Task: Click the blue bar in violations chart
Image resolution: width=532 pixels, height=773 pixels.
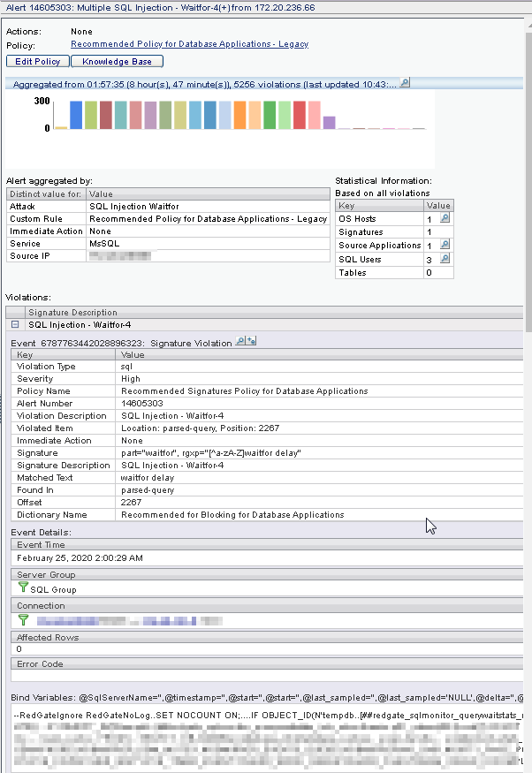Action: [x=76, y=116]
